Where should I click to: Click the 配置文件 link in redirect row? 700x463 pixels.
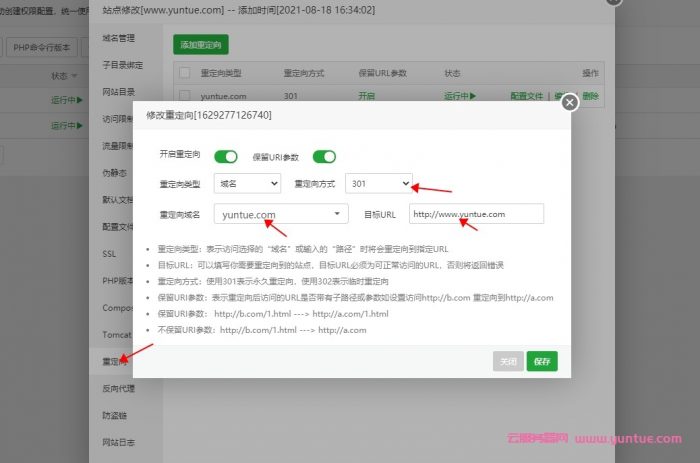527,96
